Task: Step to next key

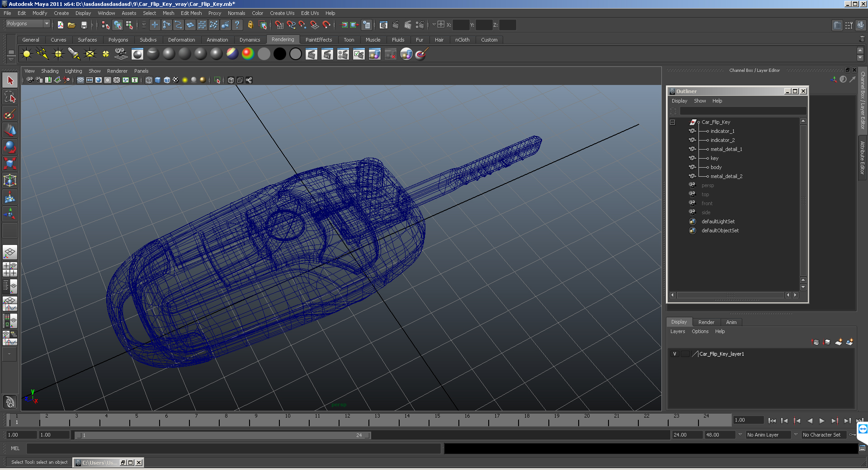Action: (x=835, y=421)
